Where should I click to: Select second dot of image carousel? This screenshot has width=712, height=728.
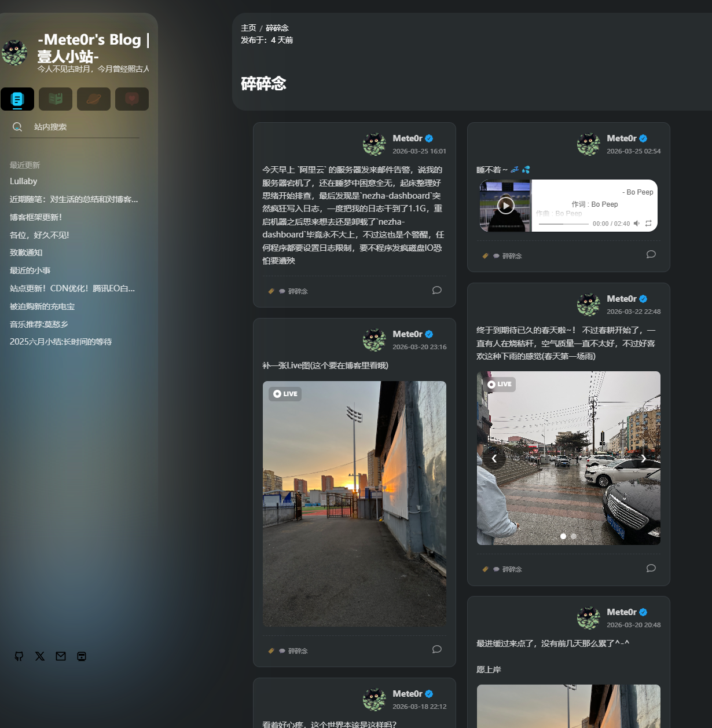(574, 536)
